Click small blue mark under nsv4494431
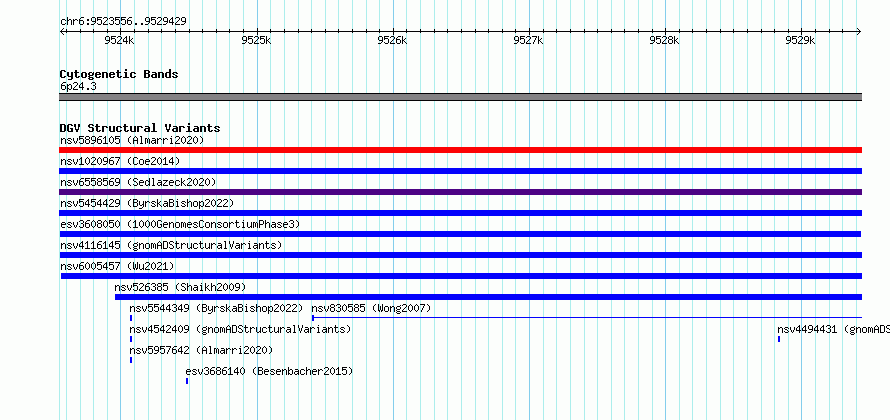 tap(779, 339)
